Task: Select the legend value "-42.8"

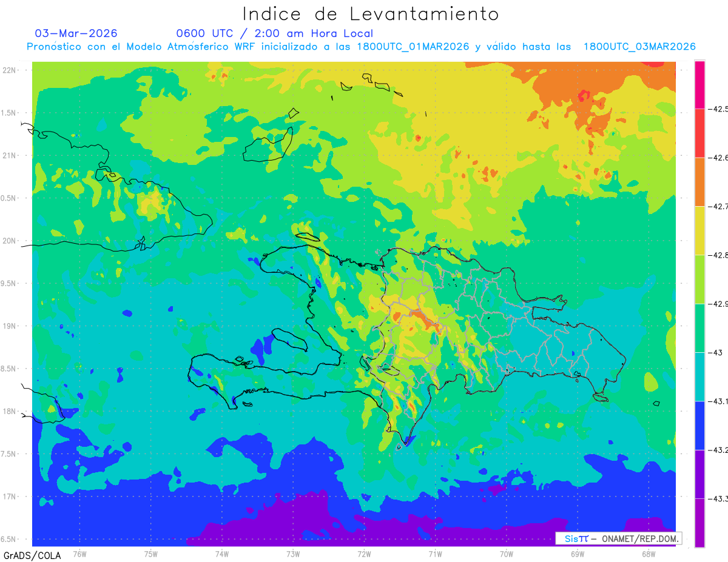Action: click(x=718, y=255)
